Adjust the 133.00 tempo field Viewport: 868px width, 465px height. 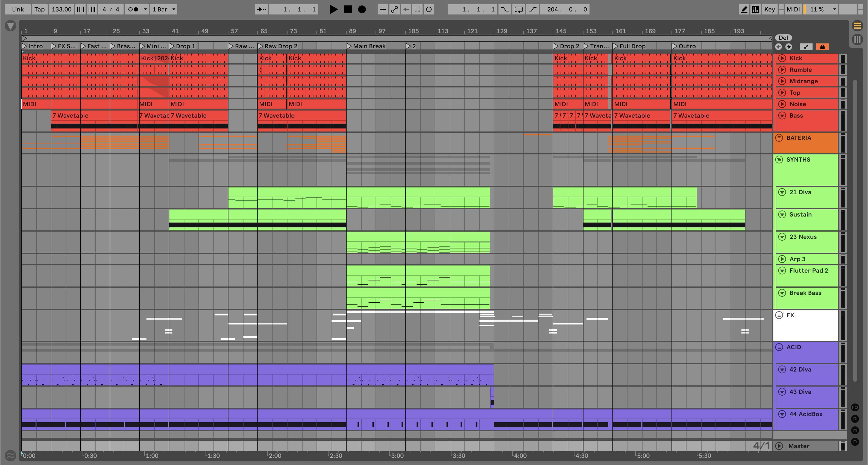61,9
